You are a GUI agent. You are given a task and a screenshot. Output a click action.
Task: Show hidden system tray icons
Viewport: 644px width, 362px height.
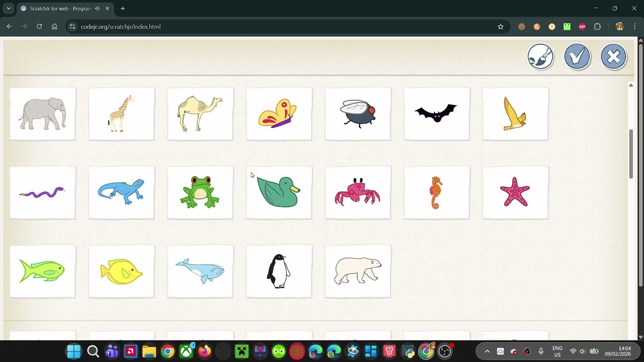click(x=487, y=351)
